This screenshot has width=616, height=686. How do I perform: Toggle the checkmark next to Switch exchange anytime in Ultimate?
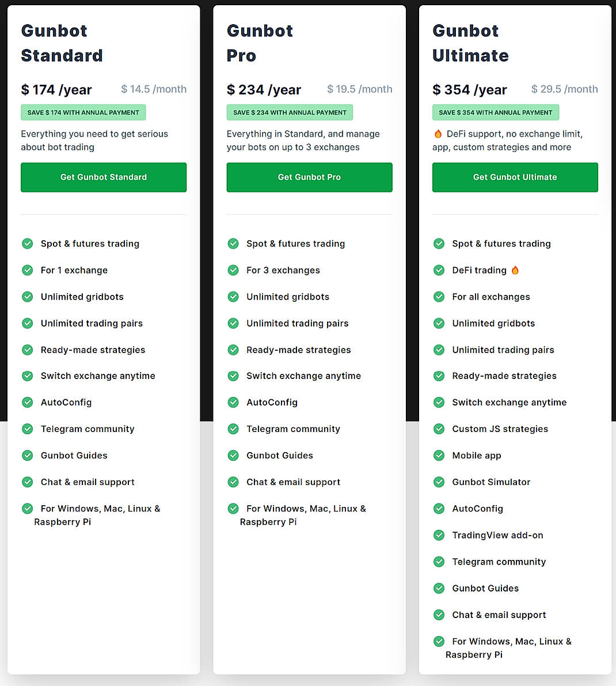439,402
